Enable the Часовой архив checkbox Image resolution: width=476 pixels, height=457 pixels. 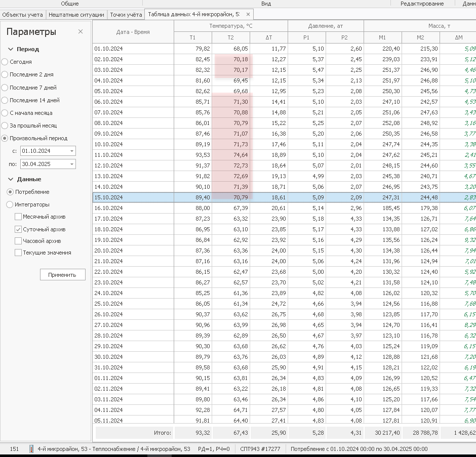point(18,241)
